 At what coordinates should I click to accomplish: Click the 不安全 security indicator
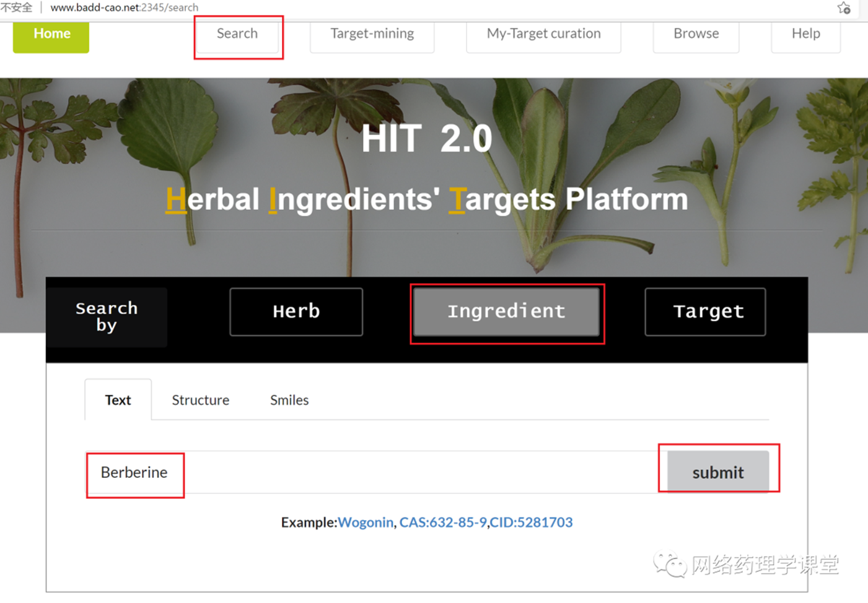pos(17,7)
